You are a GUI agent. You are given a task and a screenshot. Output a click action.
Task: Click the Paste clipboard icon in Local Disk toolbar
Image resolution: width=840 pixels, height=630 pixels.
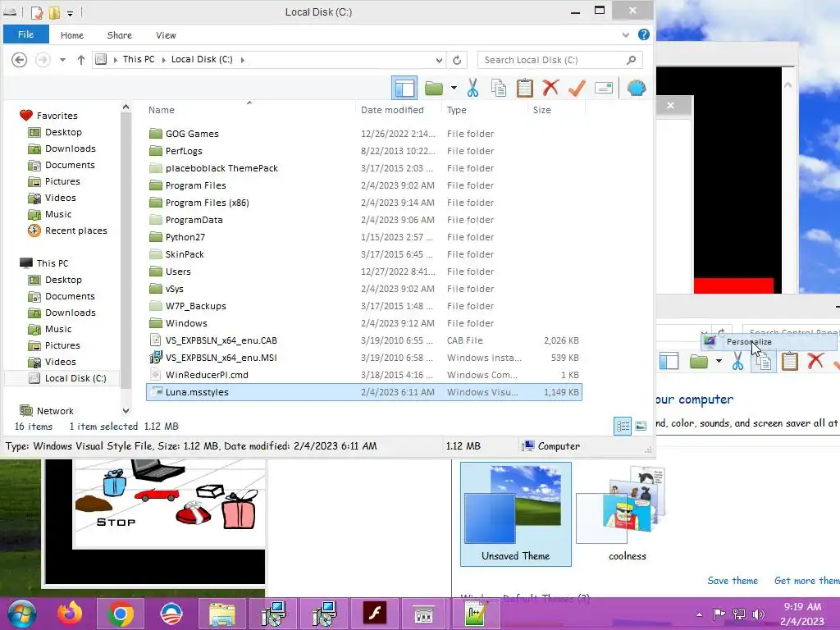524,88
